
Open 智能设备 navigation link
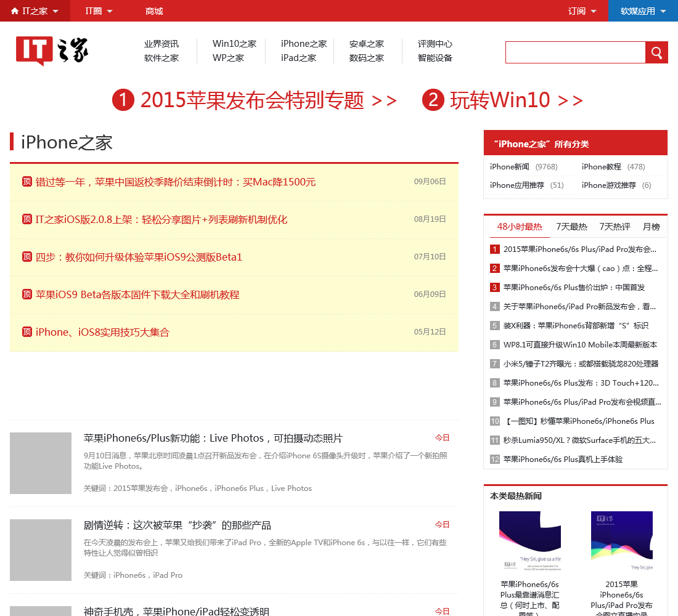coord(435,58)
